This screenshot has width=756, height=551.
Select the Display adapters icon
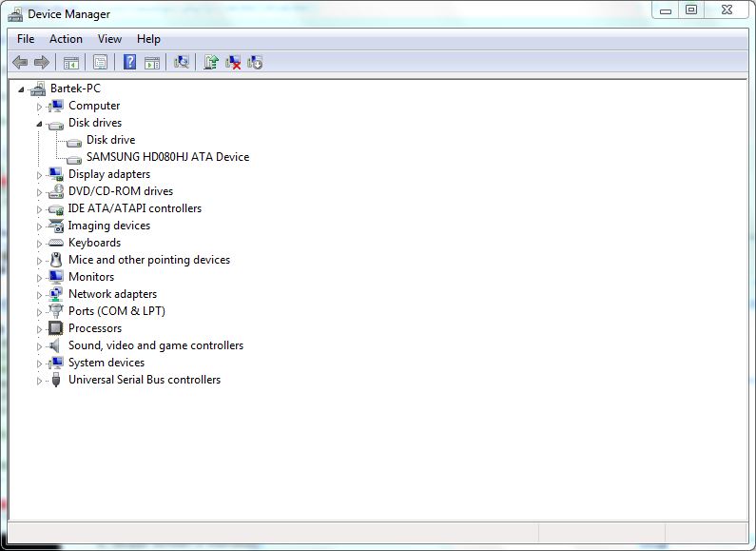coord(56,174)
